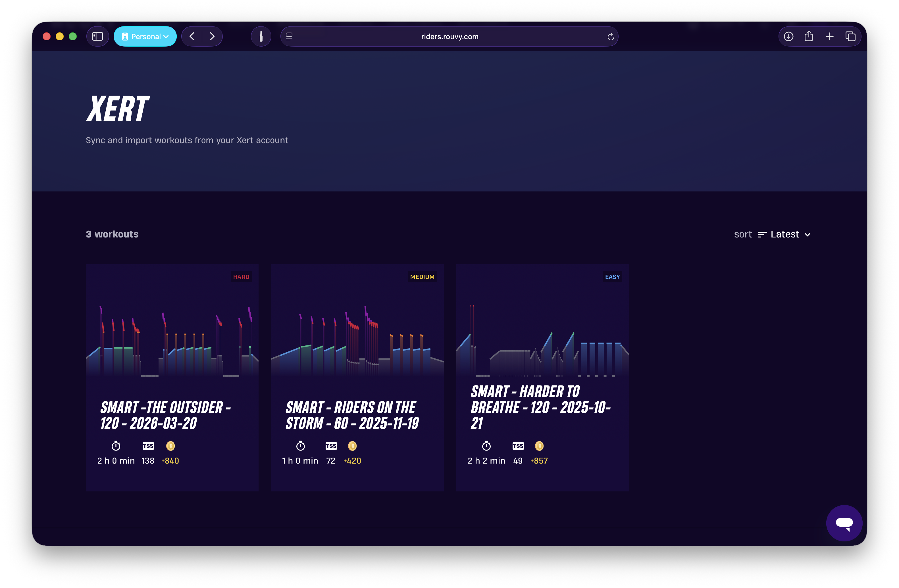899x588 pixels.
Task: Click the riders.rouvy.com address bar
Action: pyautogui.click(x=449, y=37)
